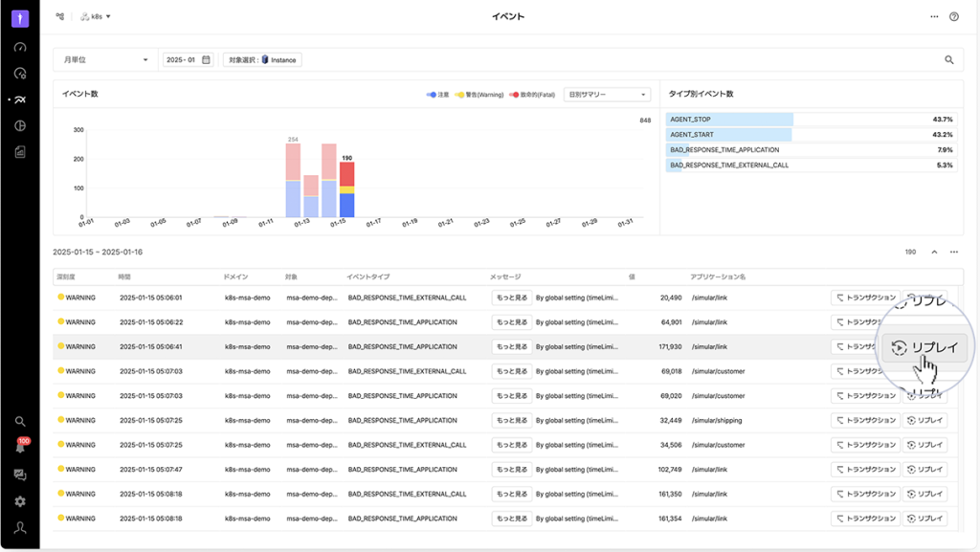Click the 対象選択 Instance button
This screenshot has width=980, height=552.
(x=262, y=59)
